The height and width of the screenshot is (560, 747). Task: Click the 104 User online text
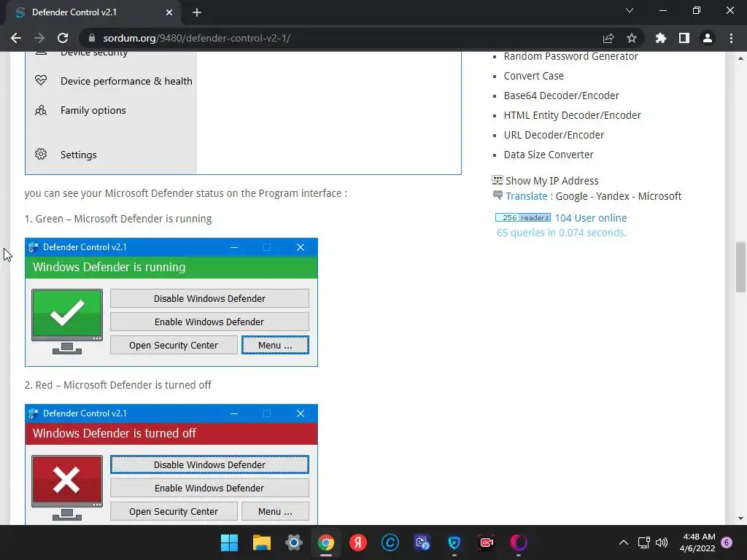click(x=591, y=218)
